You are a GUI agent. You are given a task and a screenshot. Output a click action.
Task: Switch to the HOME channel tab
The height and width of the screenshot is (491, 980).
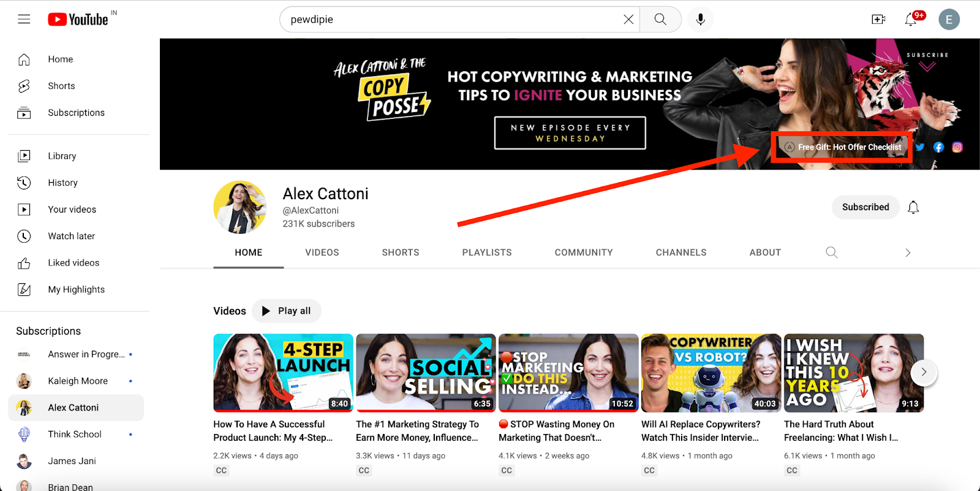(x=249, y=253)
